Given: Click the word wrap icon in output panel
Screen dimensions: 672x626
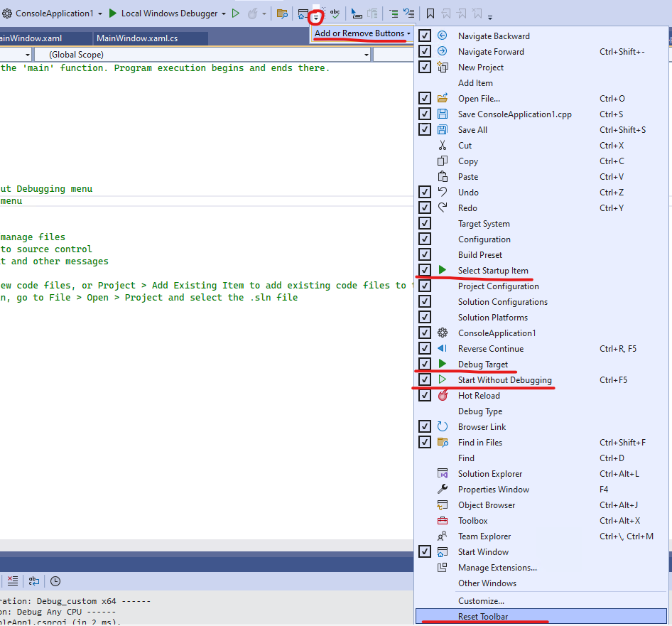Looking at the screenshot, I should [x=34, y=581].
